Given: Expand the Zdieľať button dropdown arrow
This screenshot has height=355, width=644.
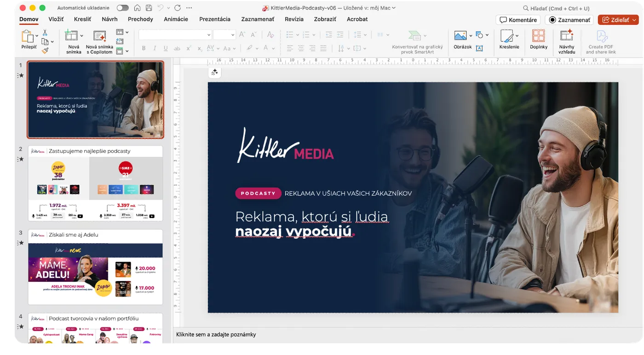Looking at the screenshot, I should [x=635, y=20].
